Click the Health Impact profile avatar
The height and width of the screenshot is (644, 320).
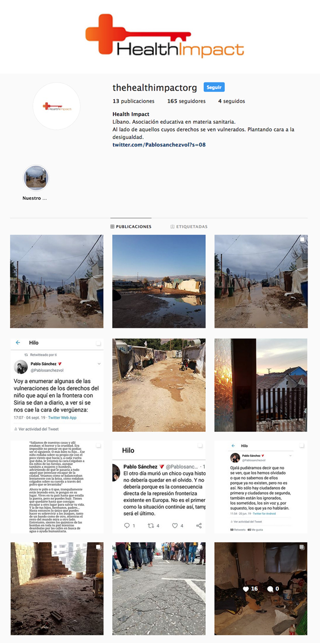(x=57, y=106)
